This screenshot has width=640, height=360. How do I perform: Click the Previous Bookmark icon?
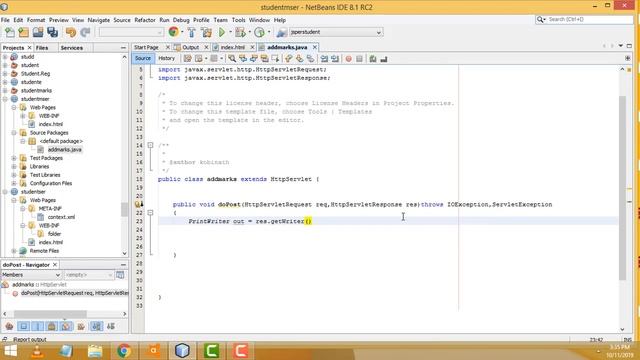coord(289,59)
